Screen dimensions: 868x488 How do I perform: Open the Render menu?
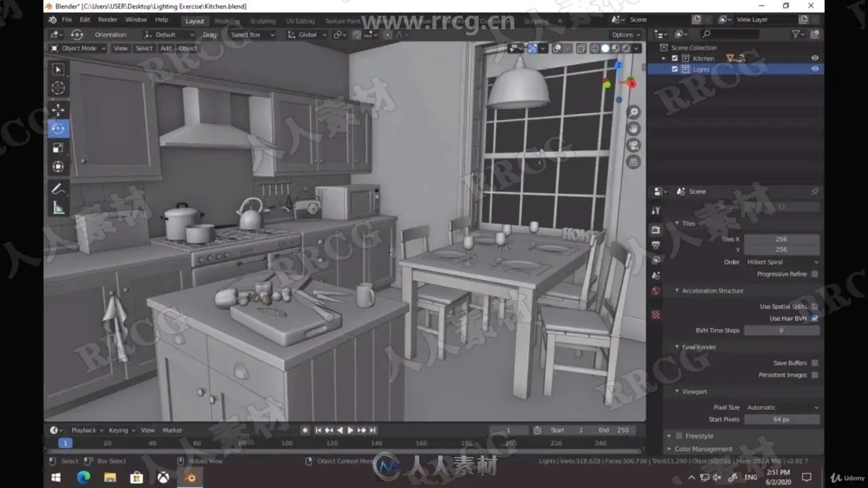tap(108, 20)
